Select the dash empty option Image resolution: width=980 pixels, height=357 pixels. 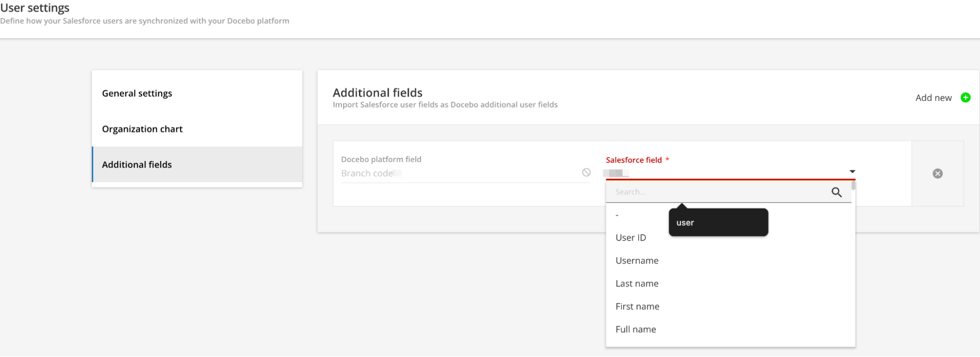click(730, 215)
